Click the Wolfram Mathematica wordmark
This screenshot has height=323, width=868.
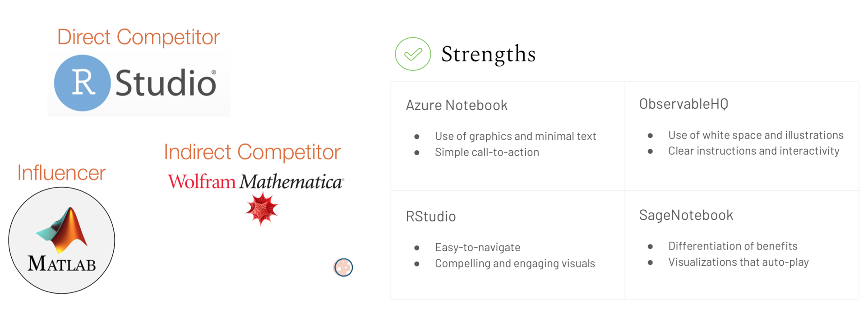coord(256,181)
